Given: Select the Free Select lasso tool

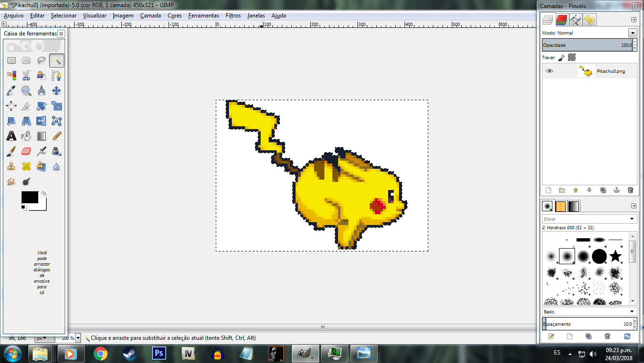Looking at the screenshot, I should (42, 60).
